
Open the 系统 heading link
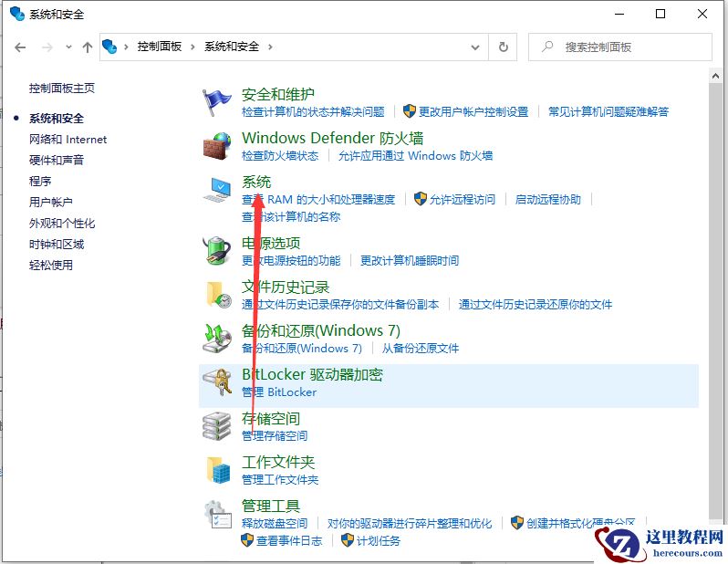pos(256,182)
